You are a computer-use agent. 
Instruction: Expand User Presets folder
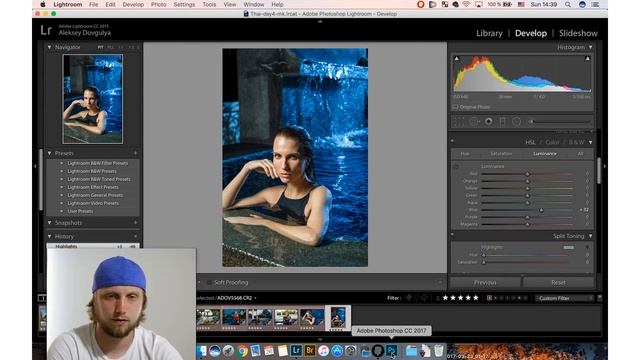pyautogui.click(x=62, y=211)
